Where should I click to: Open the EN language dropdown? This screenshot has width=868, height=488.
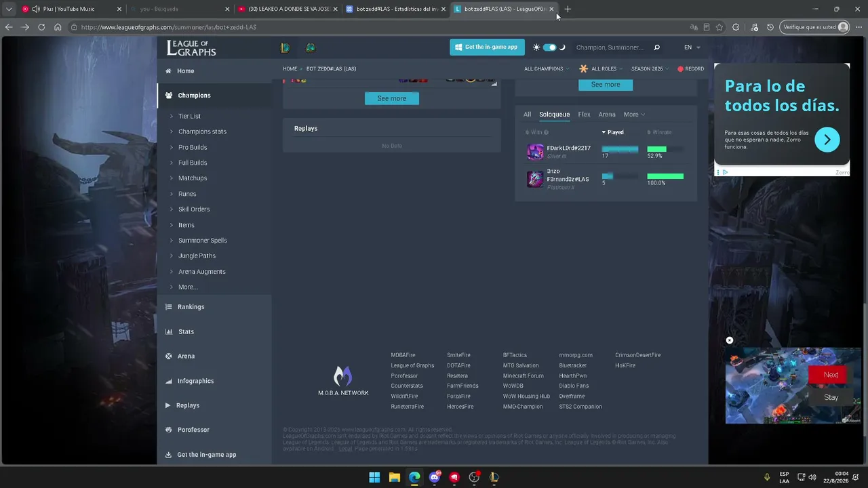[692, 47]
